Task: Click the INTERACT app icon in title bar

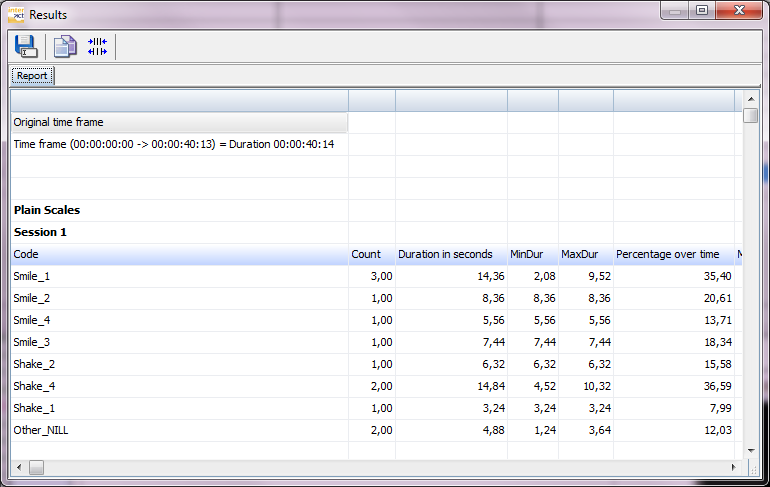Action: click(x=16, y=14)
